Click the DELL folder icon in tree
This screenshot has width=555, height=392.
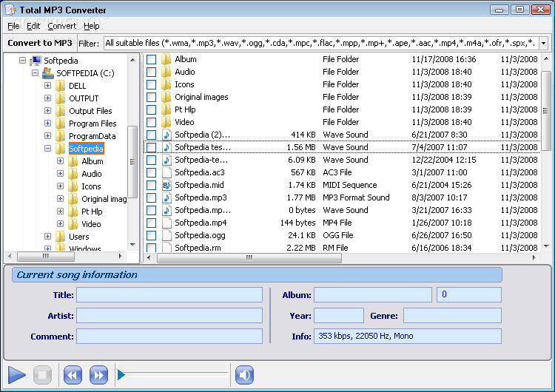coord(61,86)
